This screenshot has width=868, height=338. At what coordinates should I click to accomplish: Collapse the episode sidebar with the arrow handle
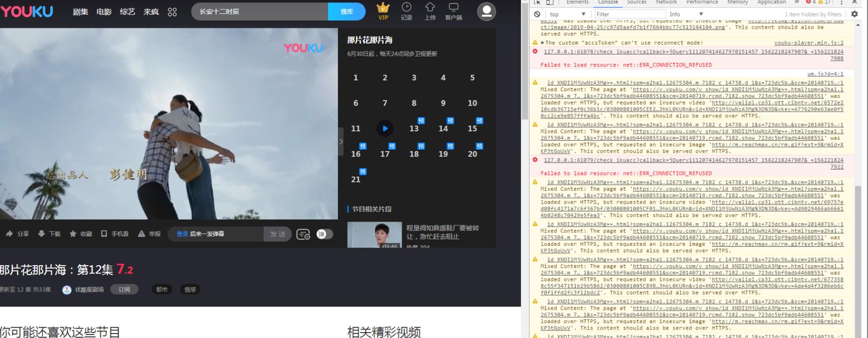[x=340, y=142]
